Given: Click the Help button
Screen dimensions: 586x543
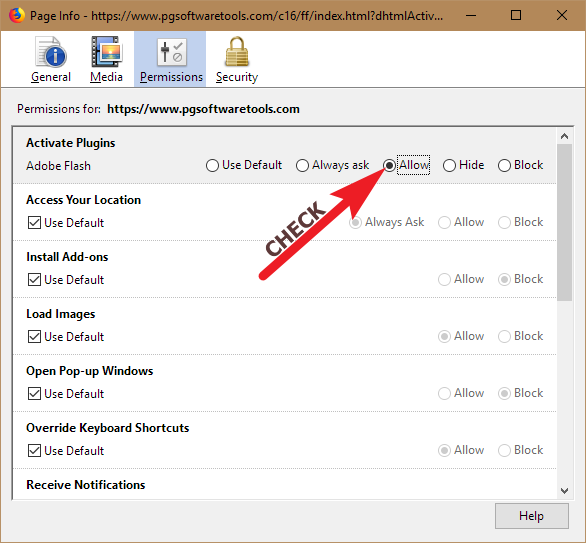Looking at the screenshot, I should coord(531,516).
